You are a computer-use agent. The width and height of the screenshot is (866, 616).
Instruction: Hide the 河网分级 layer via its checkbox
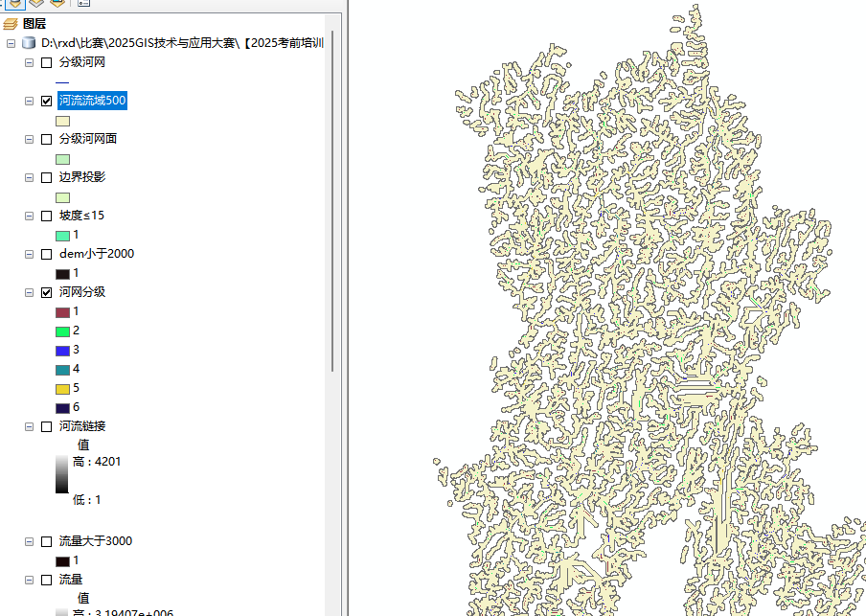coord(46,292)
